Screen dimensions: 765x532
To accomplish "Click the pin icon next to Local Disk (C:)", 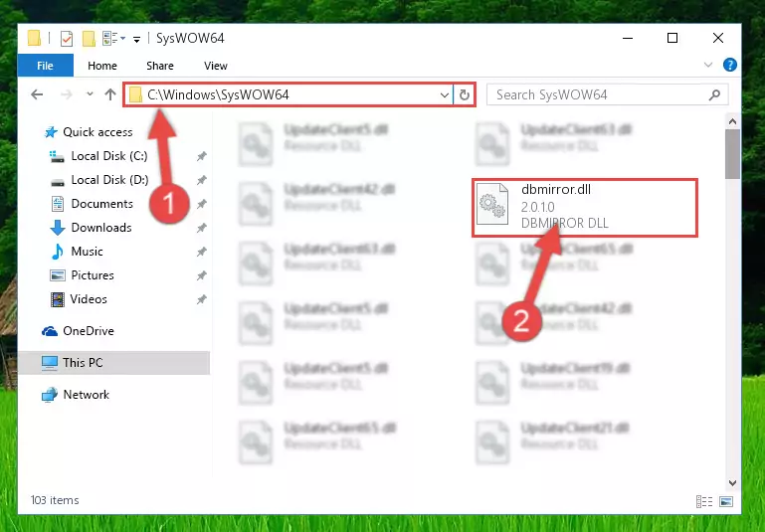I will (x=201, y=156).
